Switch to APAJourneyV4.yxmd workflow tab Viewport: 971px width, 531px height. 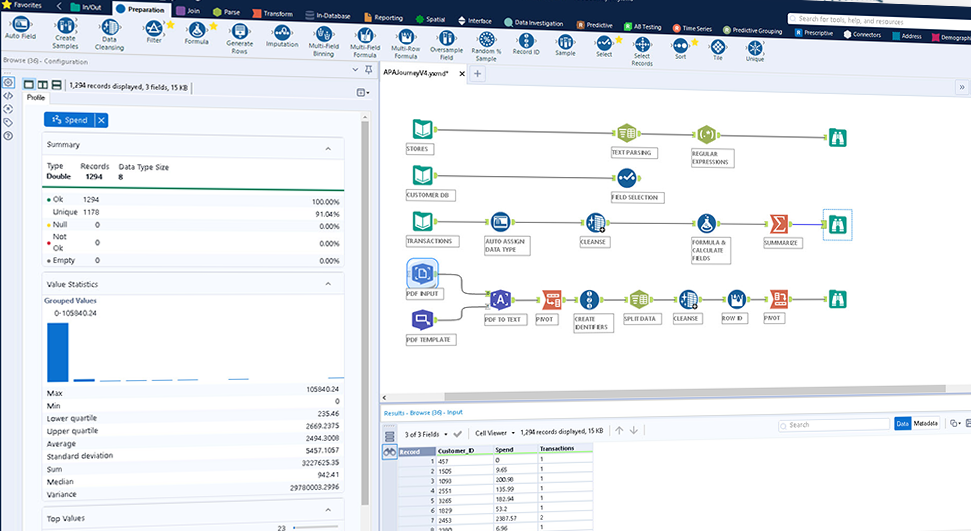[x=416, y=72]
